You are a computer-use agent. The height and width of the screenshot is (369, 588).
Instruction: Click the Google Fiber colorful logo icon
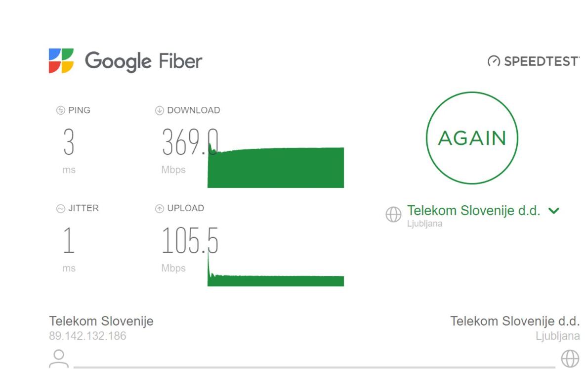[61, 60]
